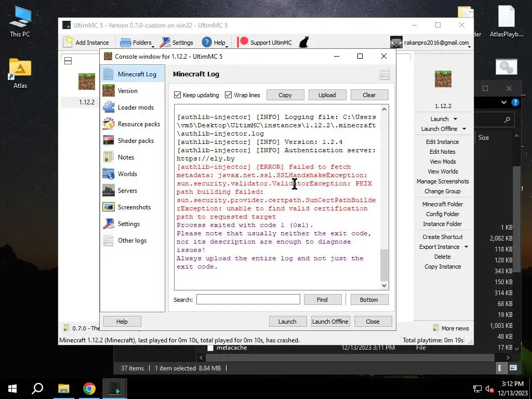The width and height of the screenshot is (532, 399).
Task: Open the Screenshots page icon
Action: point(109,207)
